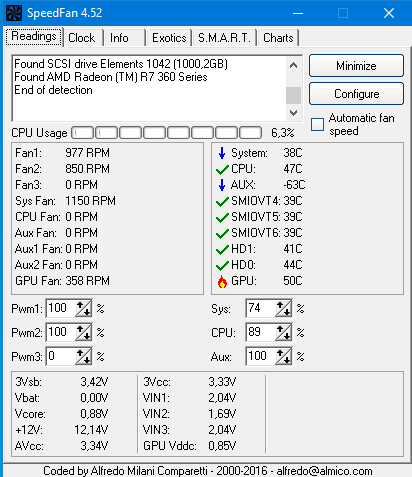Click the flame icon next to GPU temperature
This screenshot has width=412, height=477.
(x=222, y=282)
